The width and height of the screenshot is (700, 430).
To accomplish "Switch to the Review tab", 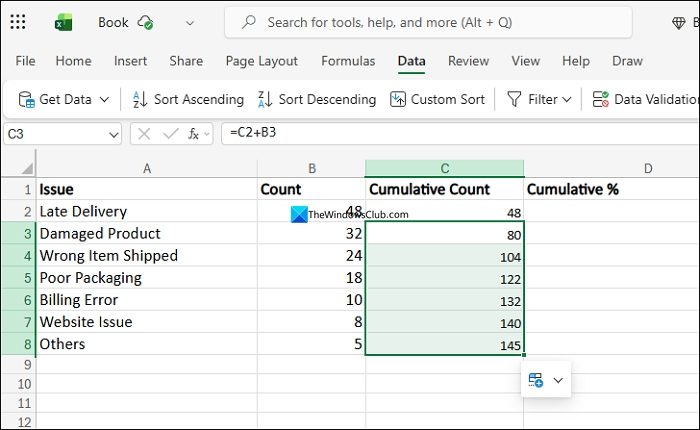I will [468, 61].
